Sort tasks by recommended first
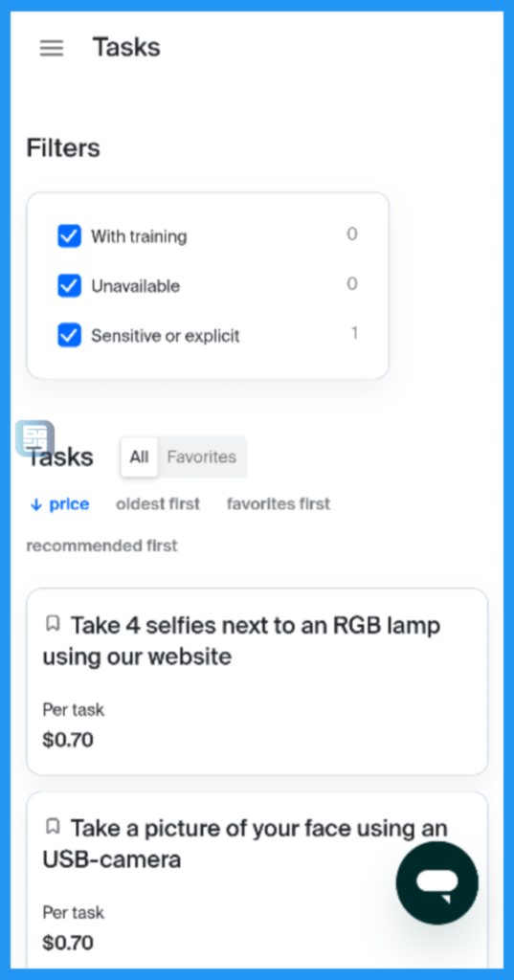The width and height of the screenshot is (514, 980). (101, 546)
